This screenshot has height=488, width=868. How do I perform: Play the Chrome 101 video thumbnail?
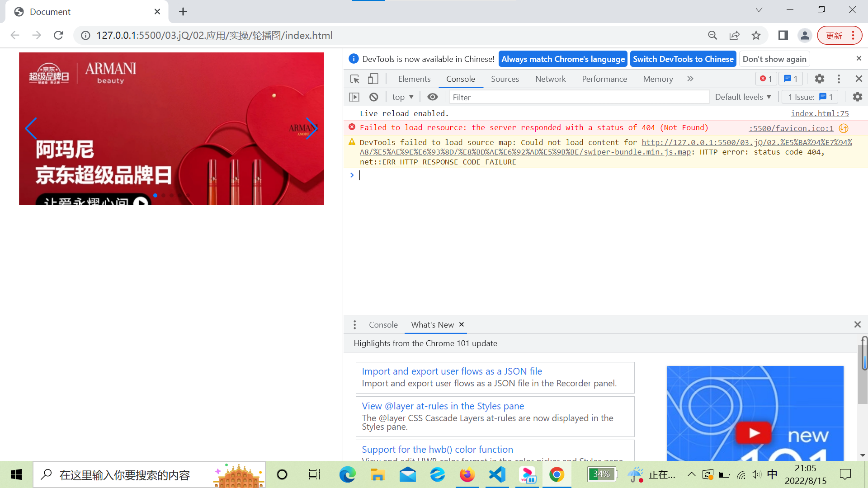(754, 433)
